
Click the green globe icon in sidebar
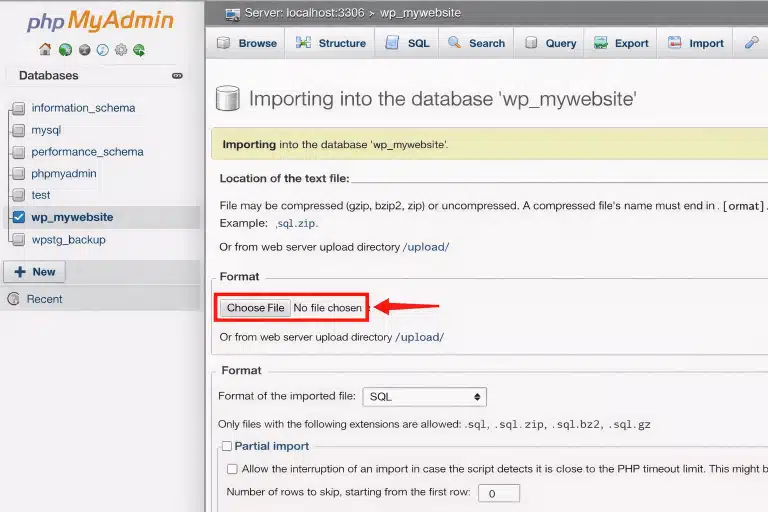65,49
